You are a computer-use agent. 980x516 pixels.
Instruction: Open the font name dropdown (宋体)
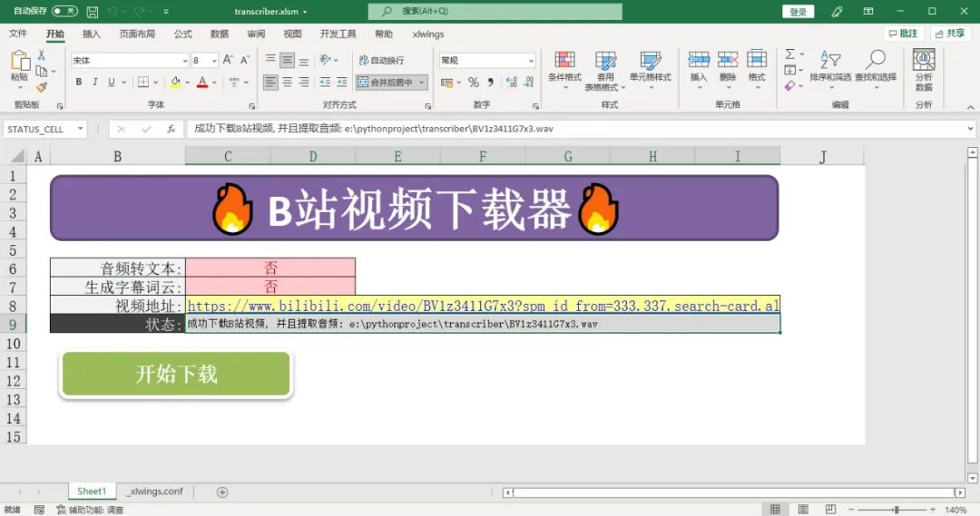[x=184, y=61]
